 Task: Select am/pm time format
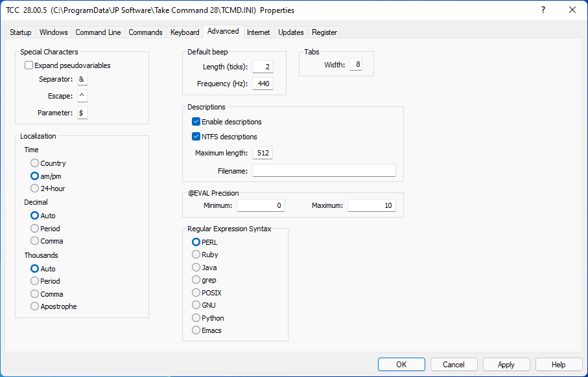point(46,176)
